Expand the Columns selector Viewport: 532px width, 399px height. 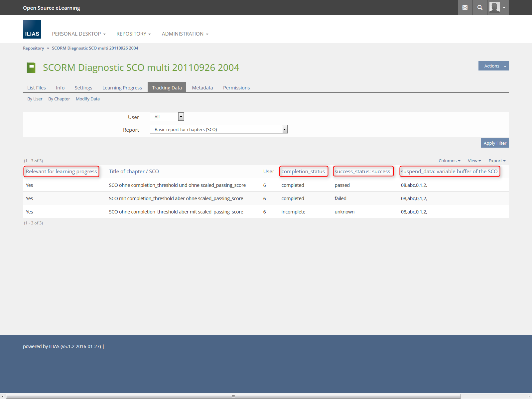[449, 161]
